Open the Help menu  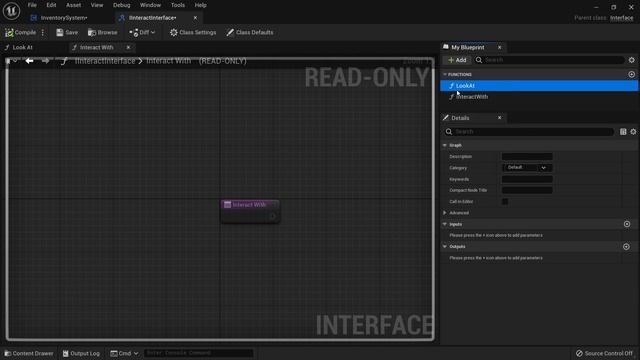click(200, 5)
